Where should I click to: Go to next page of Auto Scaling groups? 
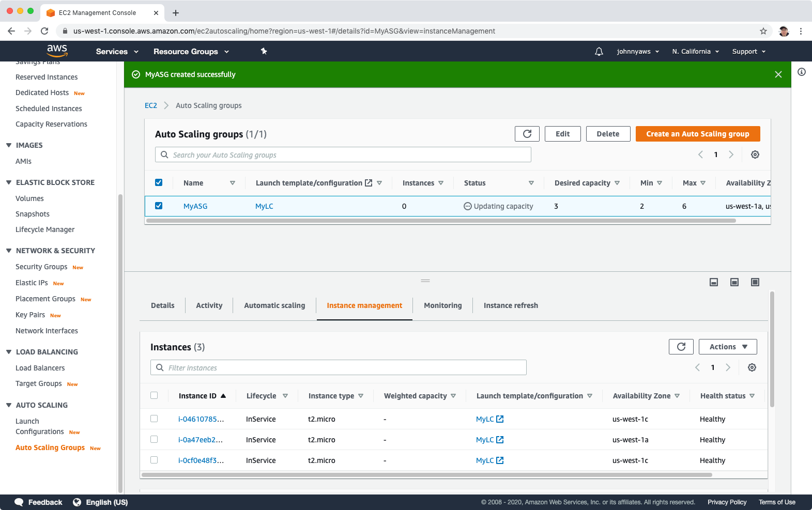pyautogui.click(x=731, y=154)
